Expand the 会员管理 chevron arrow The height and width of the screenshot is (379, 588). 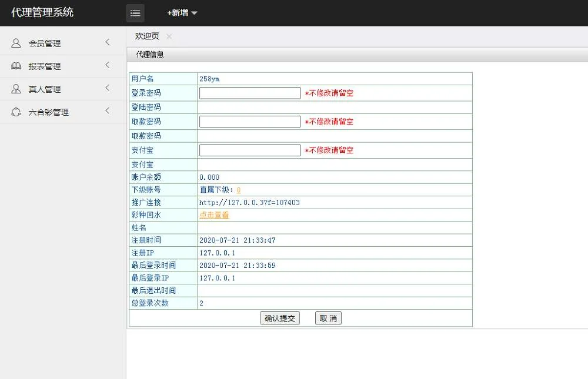[x=107, y=42]
